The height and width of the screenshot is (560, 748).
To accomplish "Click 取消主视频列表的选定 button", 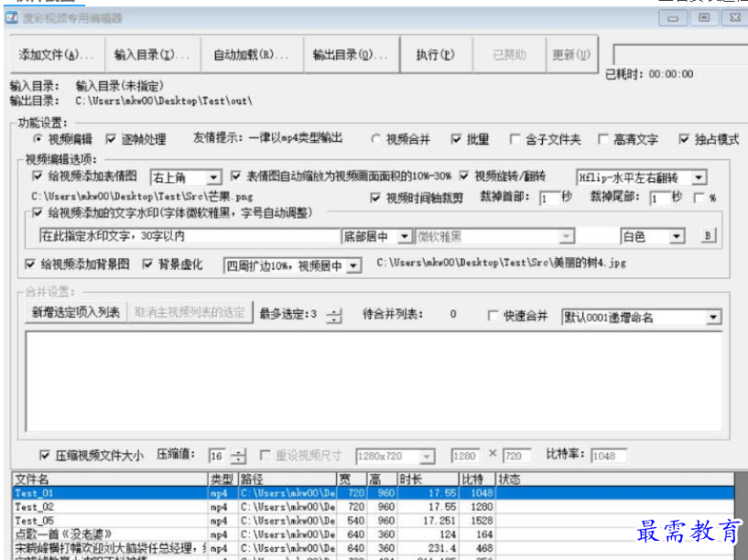I will point(190,313).
